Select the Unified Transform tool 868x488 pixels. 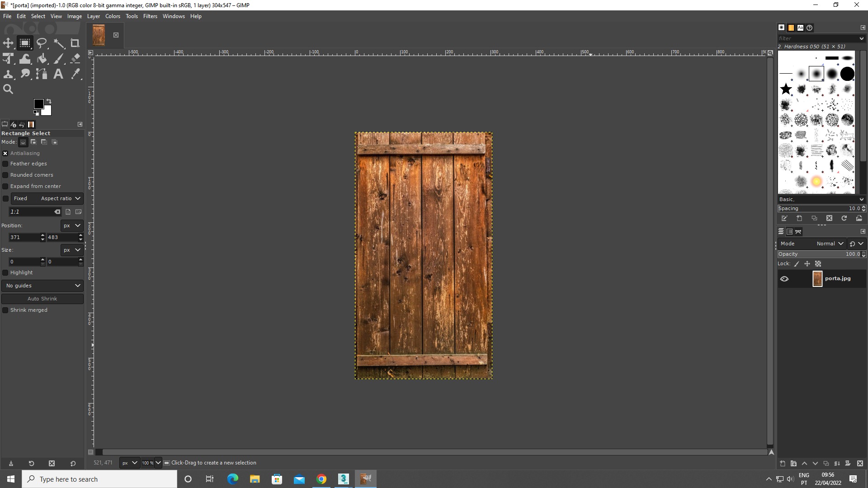point(8,59)
